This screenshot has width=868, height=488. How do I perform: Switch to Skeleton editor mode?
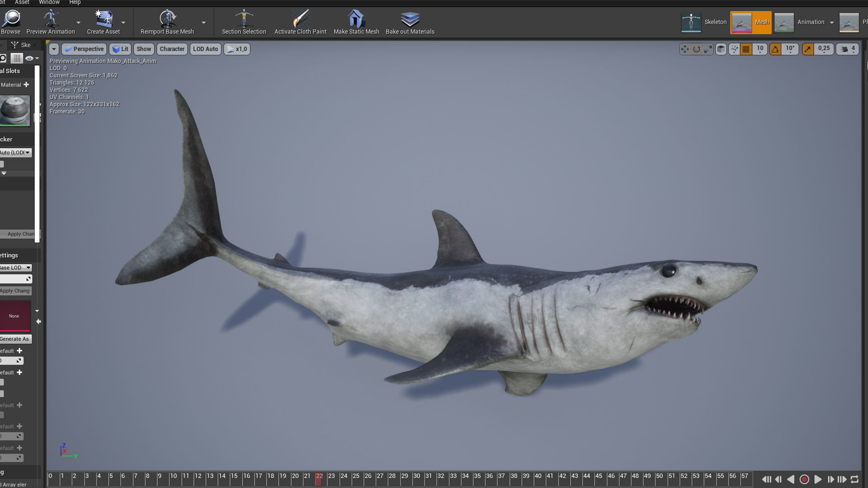704,22
